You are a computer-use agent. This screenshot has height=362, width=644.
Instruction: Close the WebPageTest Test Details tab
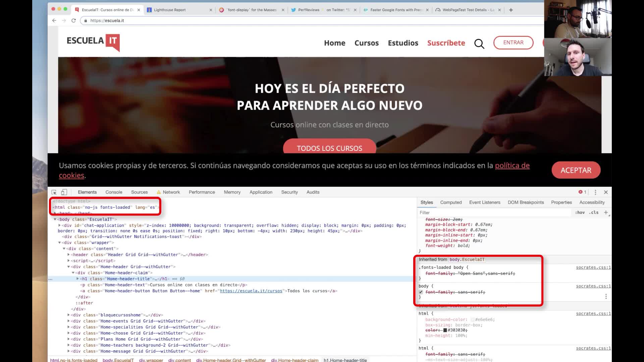click(499, 10)
